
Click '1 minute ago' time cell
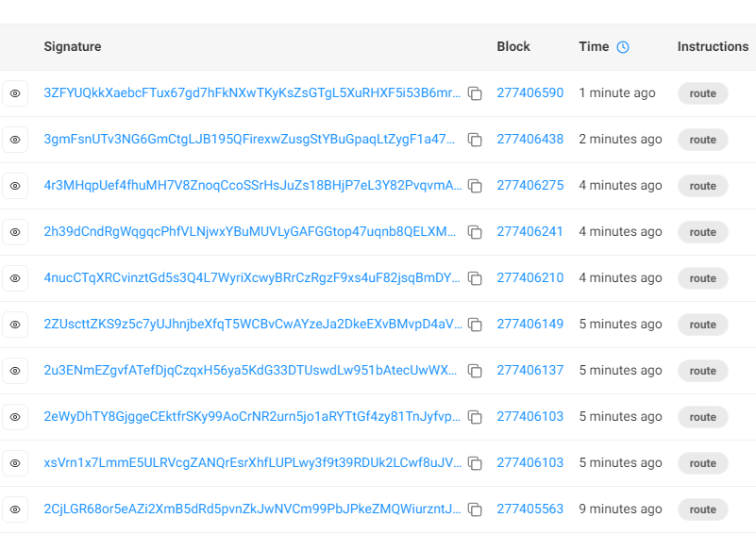click(x=617, y=92)
